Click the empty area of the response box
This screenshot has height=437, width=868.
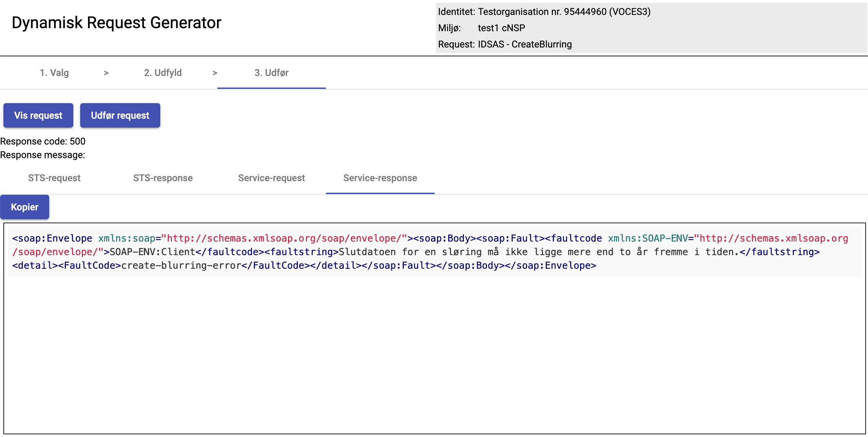(434, 353)
